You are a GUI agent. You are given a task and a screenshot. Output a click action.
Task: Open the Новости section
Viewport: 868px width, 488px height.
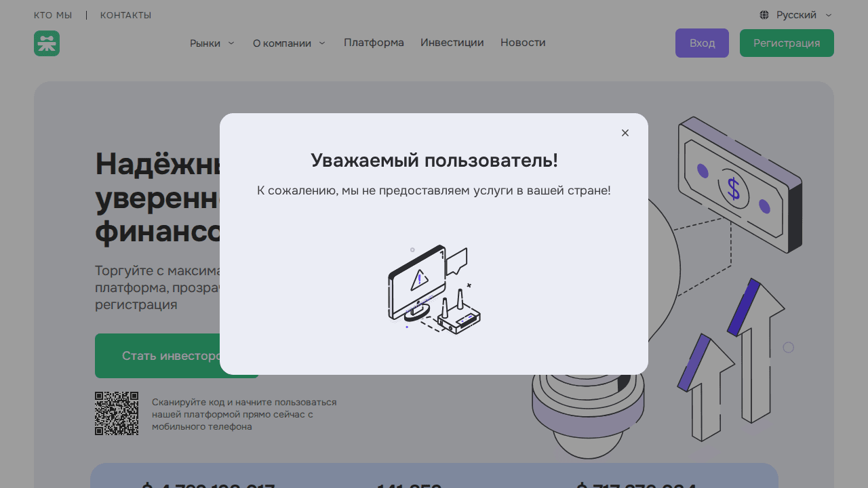523,43
